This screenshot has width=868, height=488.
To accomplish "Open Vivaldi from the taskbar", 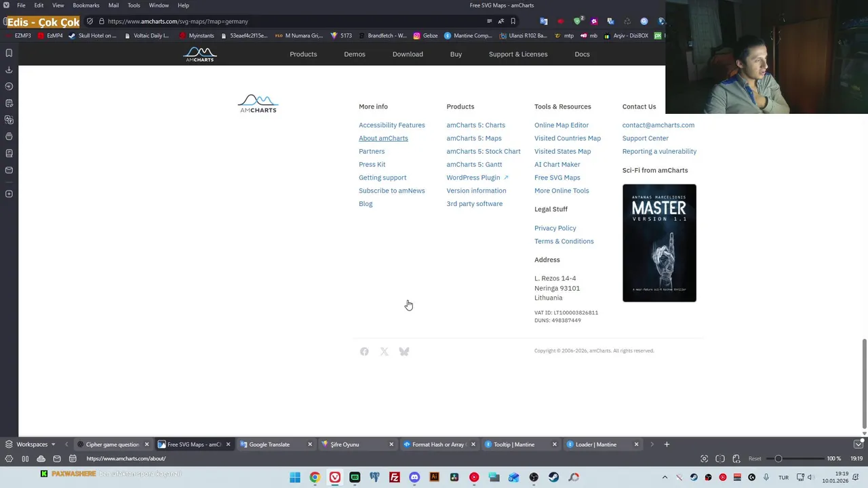I will (334, 477).
